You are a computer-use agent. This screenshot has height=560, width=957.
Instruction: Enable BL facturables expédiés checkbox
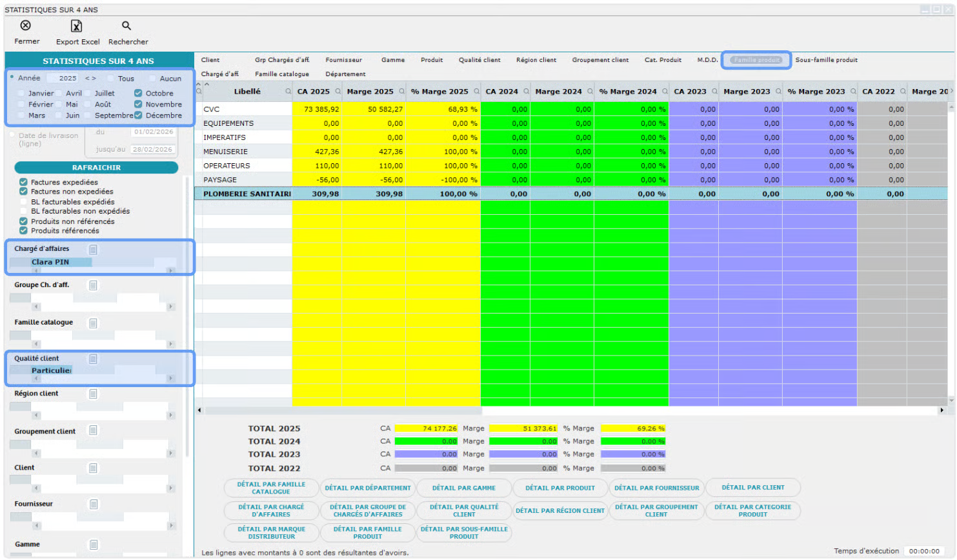coord(24,202)
